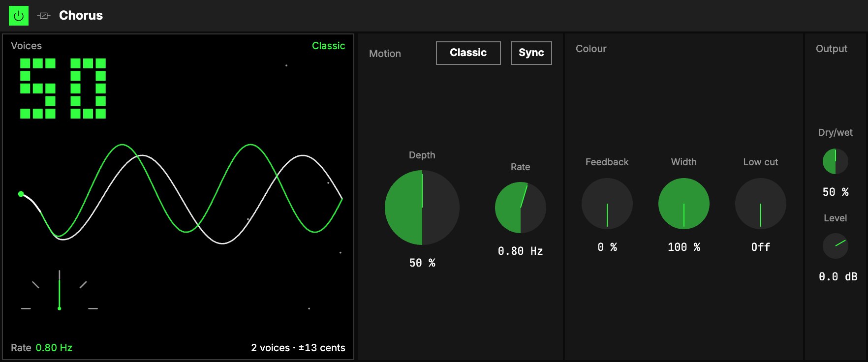Screen dimensions: 868x362
Task: Click the 0.0 dB level value
Action: pyautogui.click(x=838, y=276)
